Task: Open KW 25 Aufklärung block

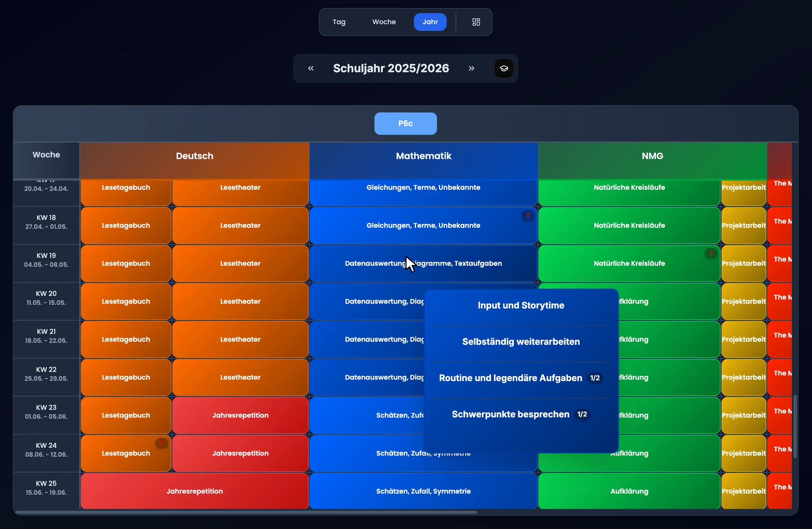Action: (x=629, y=491)
